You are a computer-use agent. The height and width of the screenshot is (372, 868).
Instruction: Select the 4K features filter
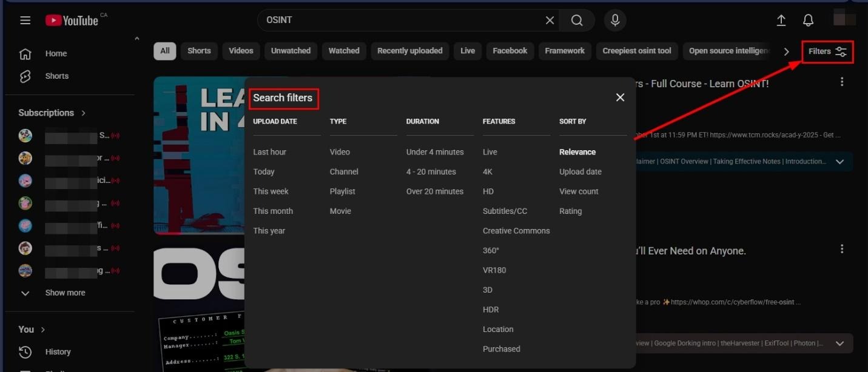[x=488, y=171]
